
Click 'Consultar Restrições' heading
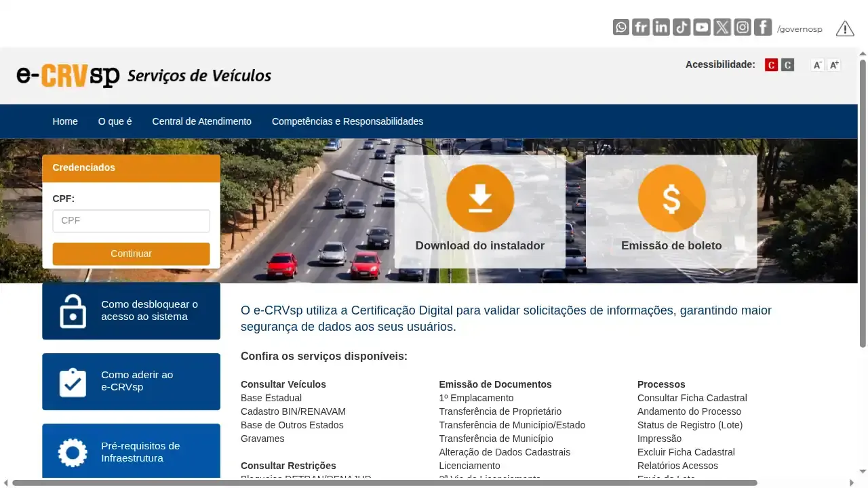pos(288,466)
